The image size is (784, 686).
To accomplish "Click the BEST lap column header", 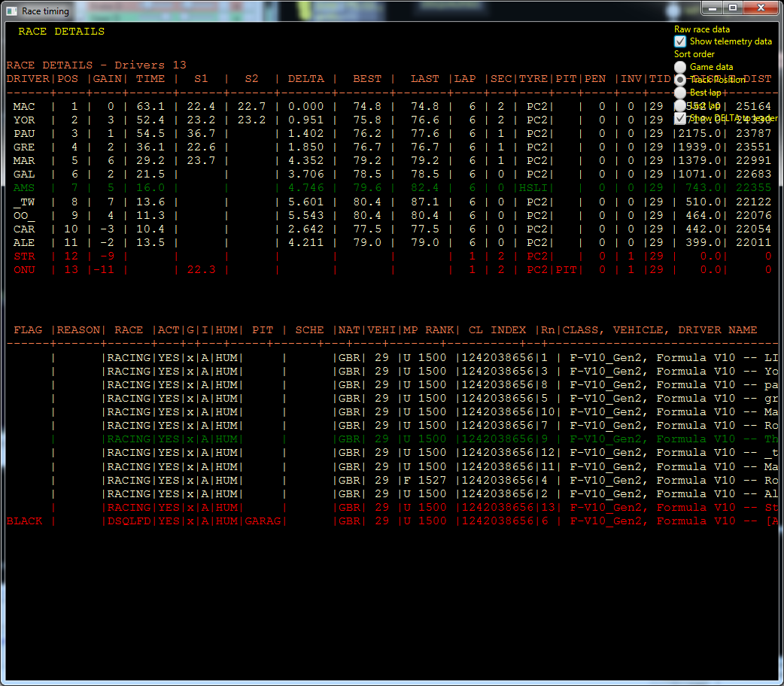I will tap(367, 78).
